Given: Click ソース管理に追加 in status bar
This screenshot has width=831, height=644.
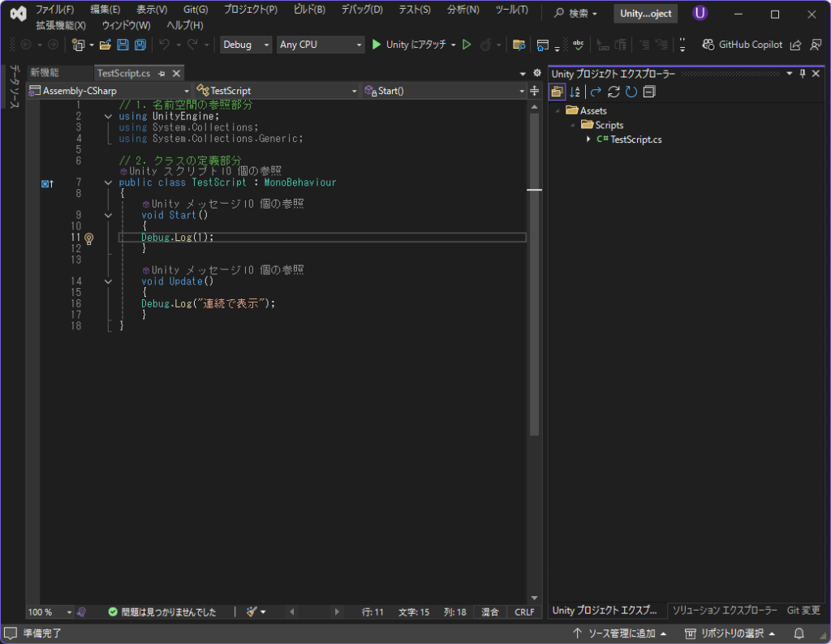Looking at the screenshot, I should [x=619, y=633].
